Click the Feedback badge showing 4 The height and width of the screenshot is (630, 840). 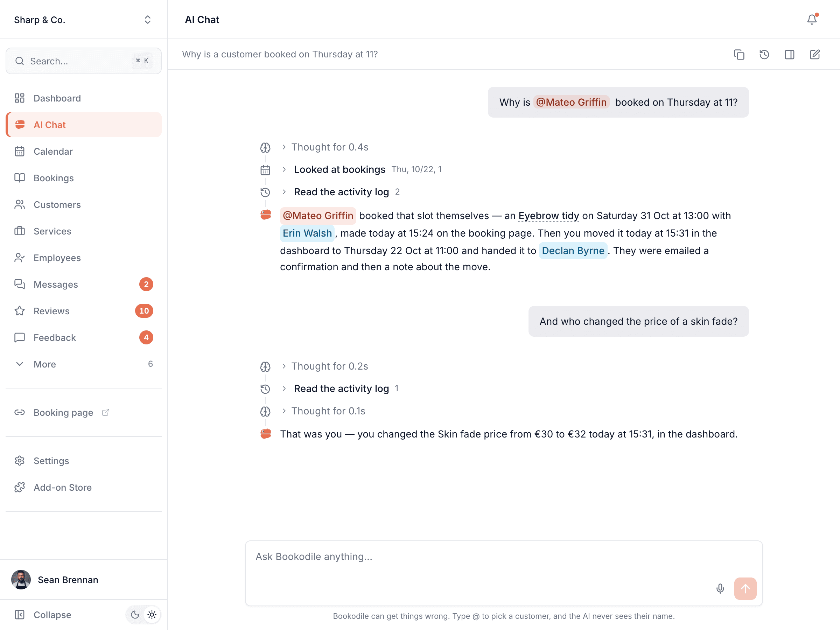[146, 338]
